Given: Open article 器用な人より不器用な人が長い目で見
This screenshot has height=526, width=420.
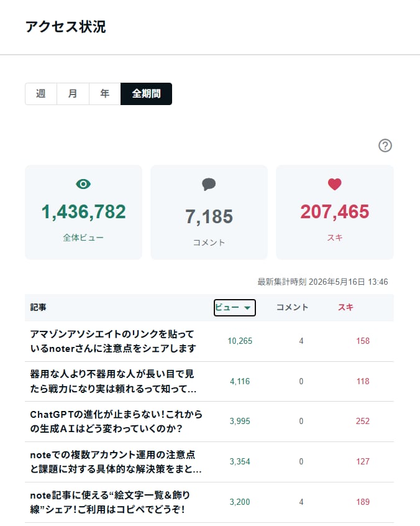Looking at the screenshot, I should coord(113,381).
